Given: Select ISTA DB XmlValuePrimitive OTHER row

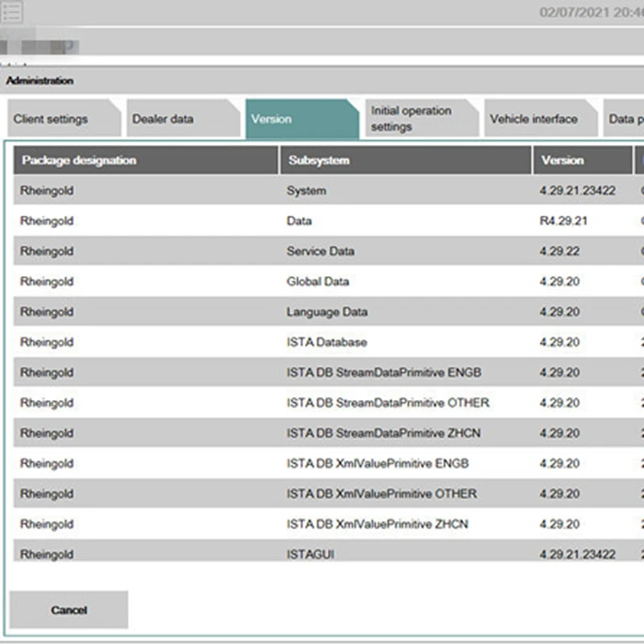Looking at the screenshot, I should click(x=328, y=493).
